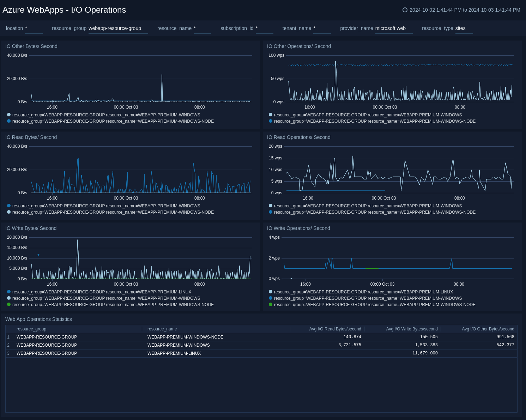Image resolution: width=526 pixels, height=420 pixels.
Task: Select the WEBAPP-PREMIUM-LINUX resource name table cell
Action: [174, 353]
